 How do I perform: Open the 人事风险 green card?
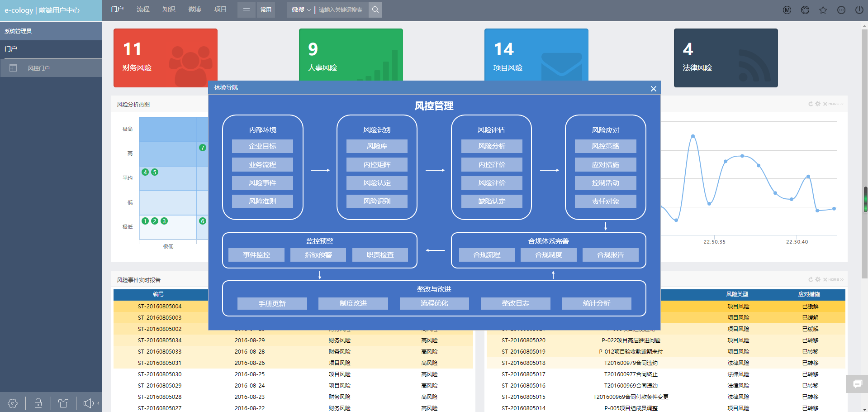point(351,55)
